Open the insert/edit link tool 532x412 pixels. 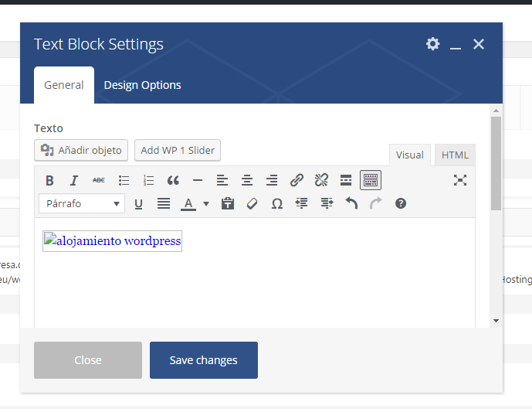pyautogui.click(x=296, y=180)
